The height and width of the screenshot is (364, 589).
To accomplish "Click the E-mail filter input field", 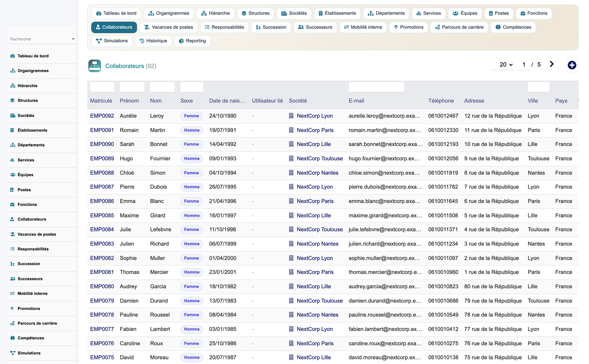I will point(377,87).
